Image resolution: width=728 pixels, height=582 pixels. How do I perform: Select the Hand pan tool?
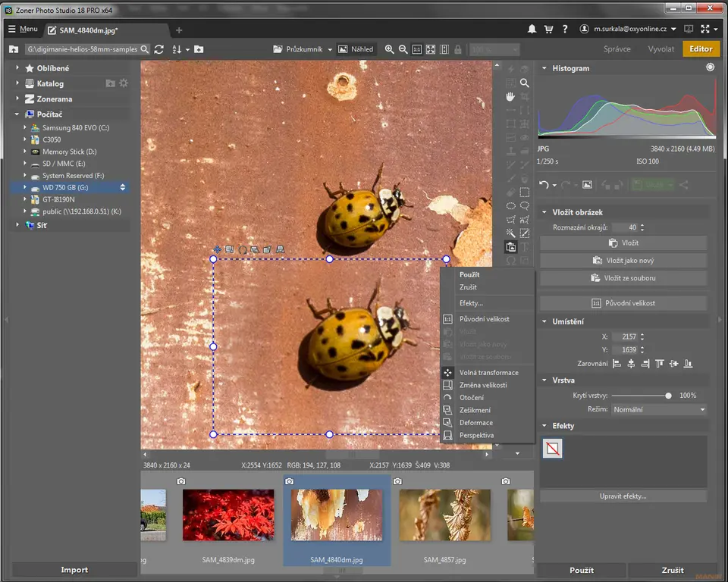click(511, 96)
